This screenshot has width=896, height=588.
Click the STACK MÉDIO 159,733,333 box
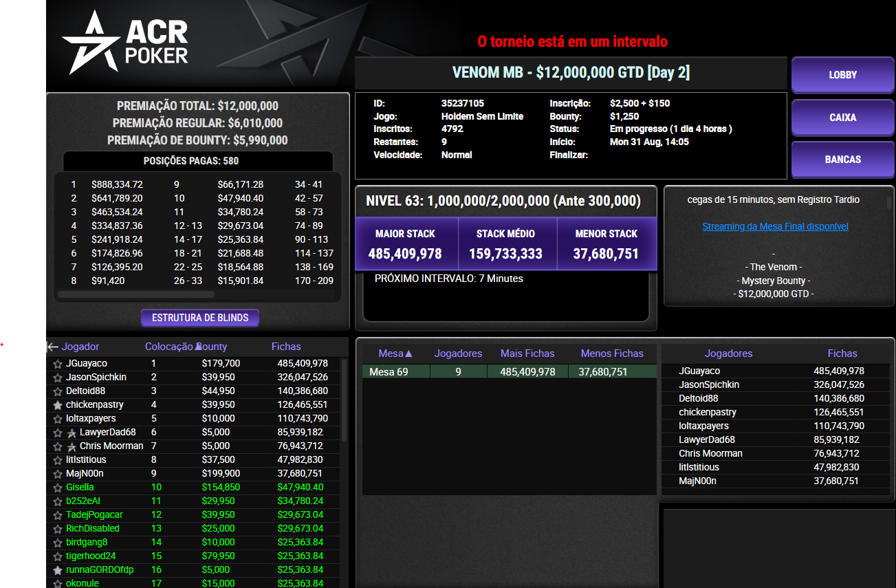(506, 244)
